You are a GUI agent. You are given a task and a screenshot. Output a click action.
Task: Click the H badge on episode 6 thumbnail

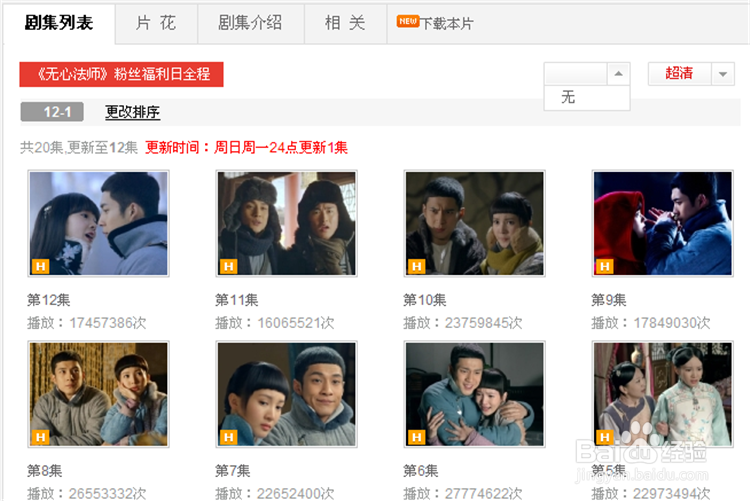tap(417, 437)
